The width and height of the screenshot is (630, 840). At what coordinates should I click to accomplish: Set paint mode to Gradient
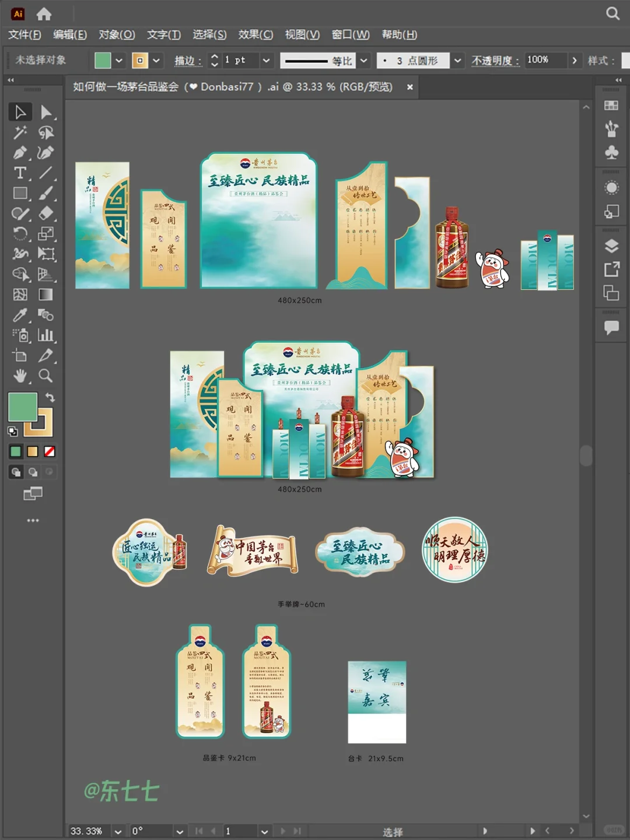[33, 452]
